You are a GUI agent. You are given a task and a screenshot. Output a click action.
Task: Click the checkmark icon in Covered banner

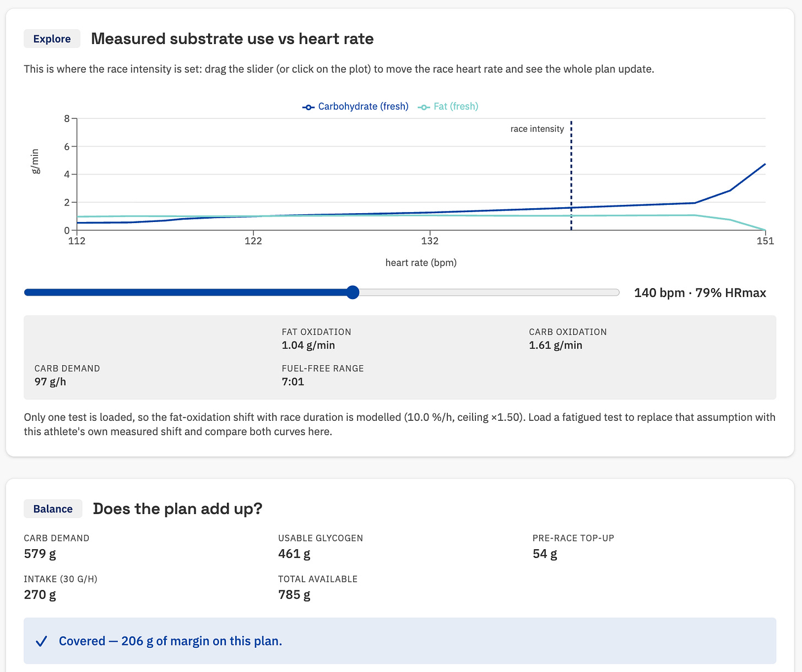pyautogui.click(x=41, y=641)
